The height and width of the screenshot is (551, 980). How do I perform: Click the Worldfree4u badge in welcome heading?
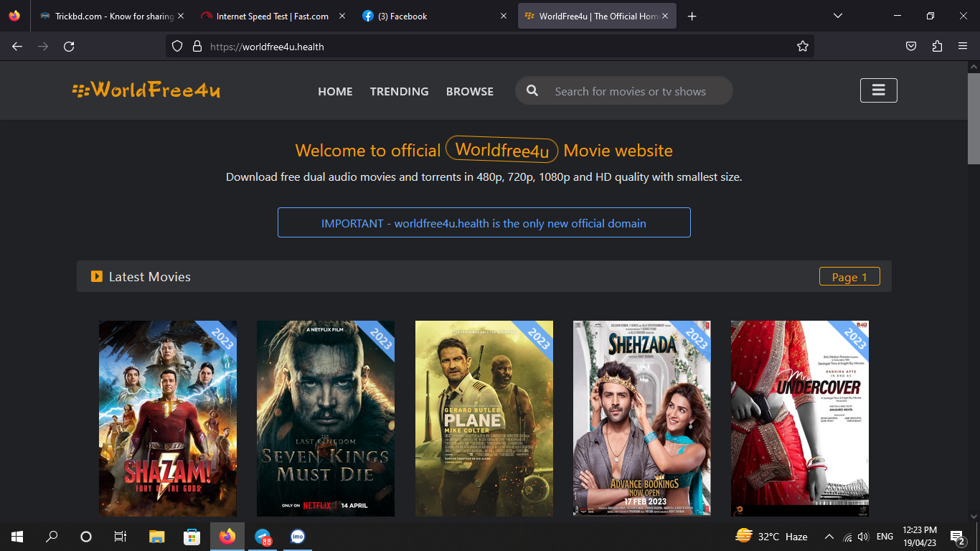pyautogui.click(x=501, y=150)
